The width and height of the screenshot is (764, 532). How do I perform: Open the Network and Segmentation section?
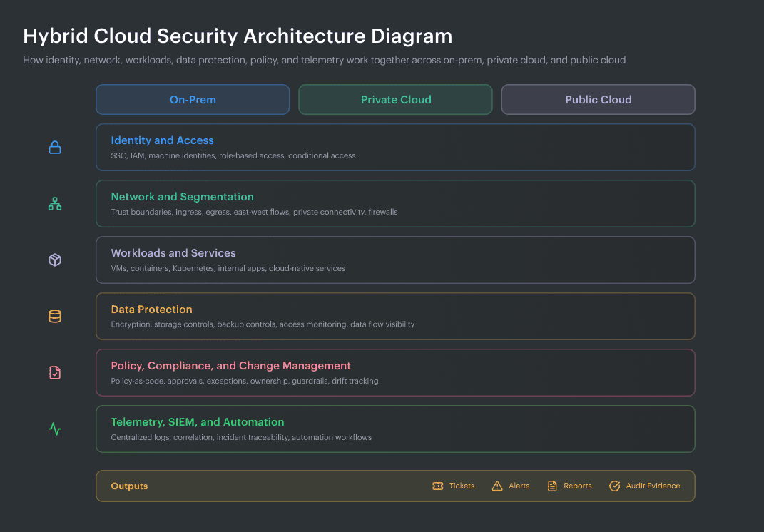[x=395, y=203]
